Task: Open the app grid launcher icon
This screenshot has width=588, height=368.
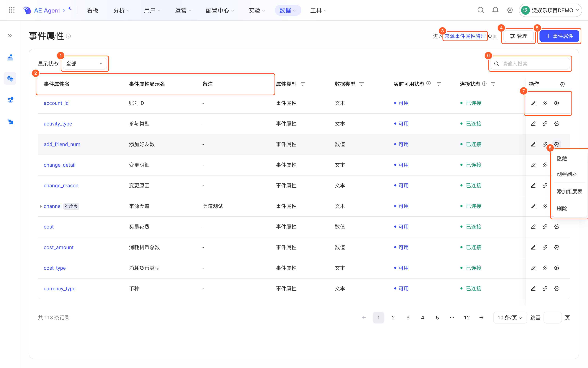Action: (12, 10)
